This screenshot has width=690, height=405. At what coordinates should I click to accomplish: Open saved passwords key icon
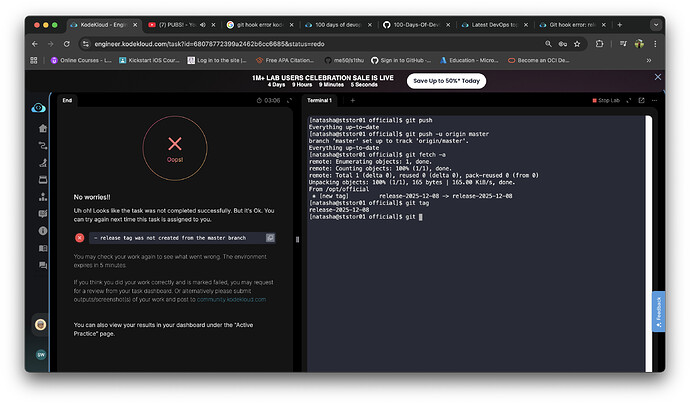(x=562, y=44)
